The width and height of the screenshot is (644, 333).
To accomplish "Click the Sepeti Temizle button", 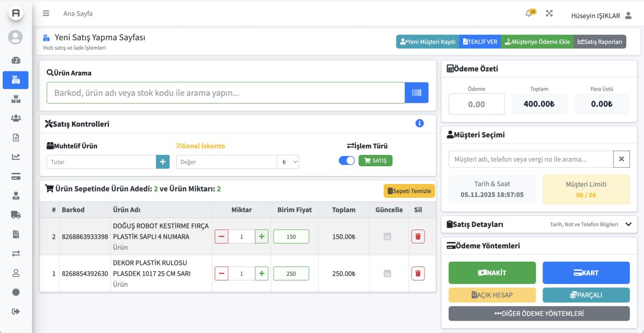I will pyautogui.click(x=409, y=191).
